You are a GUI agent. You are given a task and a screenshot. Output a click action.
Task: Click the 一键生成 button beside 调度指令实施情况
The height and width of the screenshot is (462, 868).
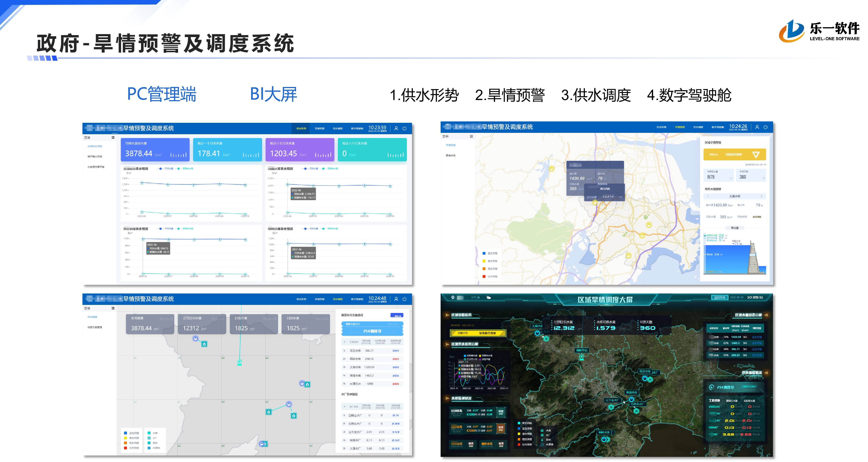(397, 316)
